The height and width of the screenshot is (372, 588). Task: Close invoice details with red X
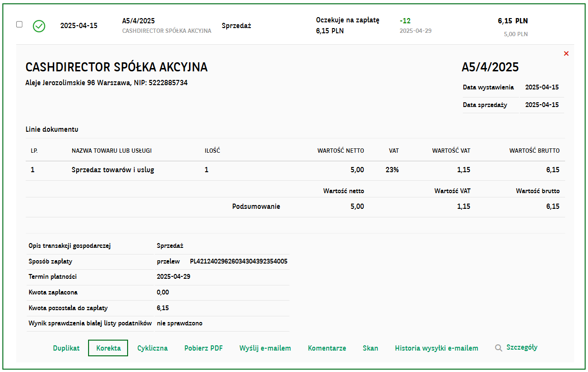point(566,54)
